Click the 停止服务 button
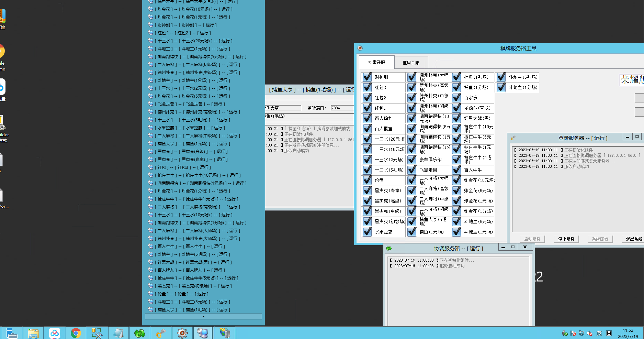Viewport: 644px width, 339px height. [x=566, y=239]
